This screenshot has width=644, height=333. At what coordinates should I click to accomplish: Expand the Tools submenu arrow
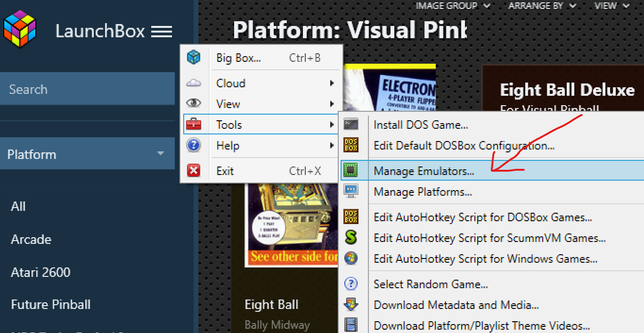point(332,125)
